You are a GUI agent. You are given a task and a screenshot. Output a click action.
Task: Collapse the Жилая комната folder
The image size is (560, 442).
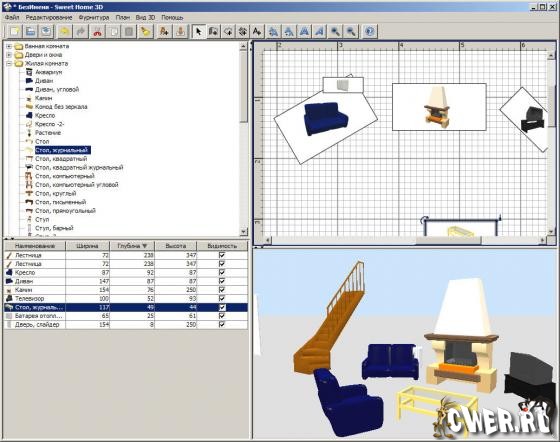click(9, 64)
